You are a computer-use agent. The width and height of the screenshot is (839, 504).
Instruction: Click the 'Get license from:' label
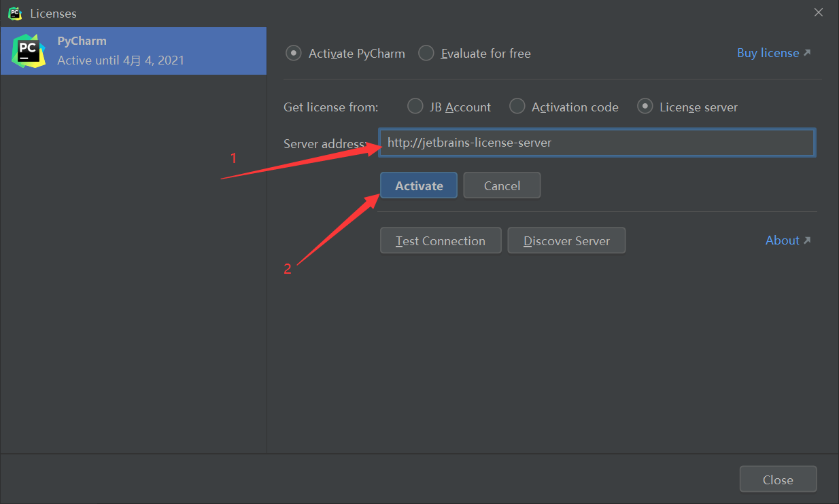coord(331,107)
